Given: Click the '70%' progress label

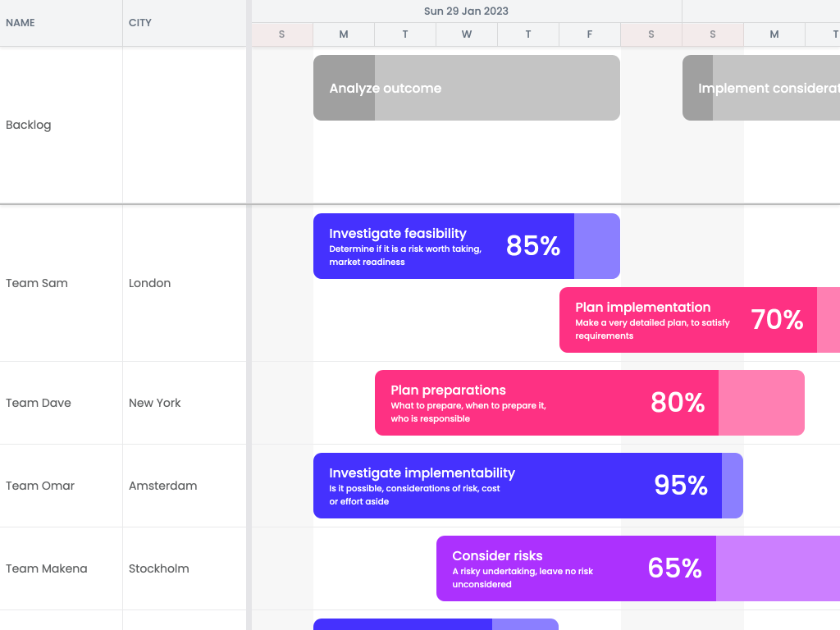Looking at the screenshot, I should [778, 320].
